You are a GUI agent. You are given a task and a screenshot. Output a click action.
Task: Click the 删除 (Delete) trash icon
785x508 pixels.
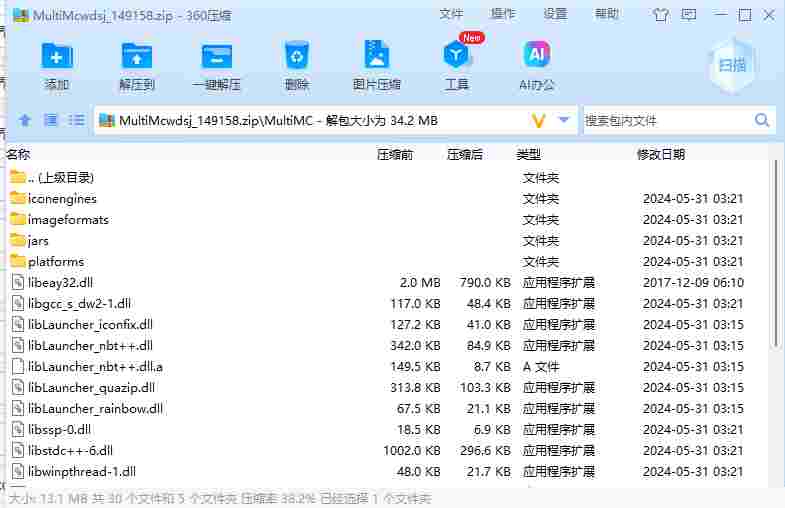pyautogui.click(x=296, y=55)
